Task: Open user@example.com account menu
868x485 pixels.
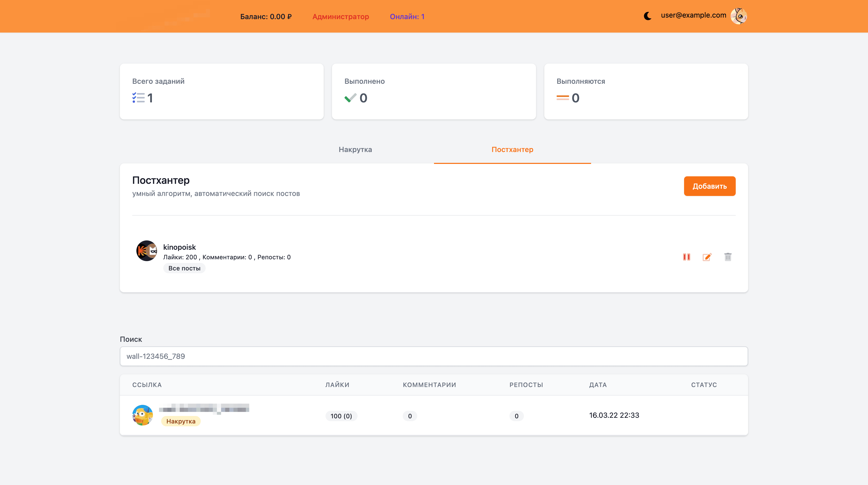Action: (693, 15)
